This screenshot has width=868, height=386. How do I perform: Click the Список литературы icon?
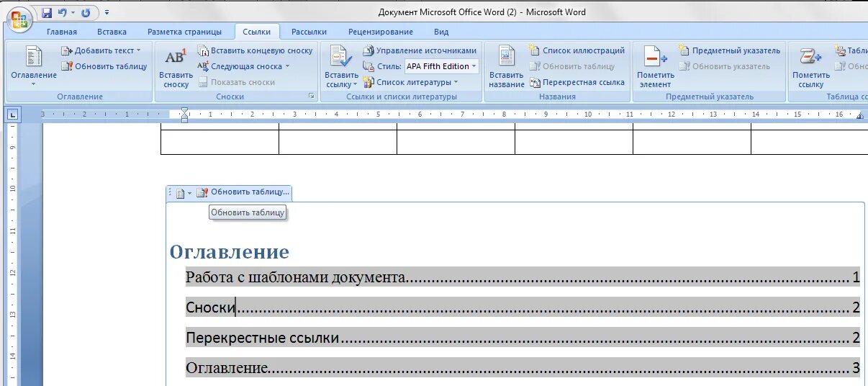click(369, 82)
